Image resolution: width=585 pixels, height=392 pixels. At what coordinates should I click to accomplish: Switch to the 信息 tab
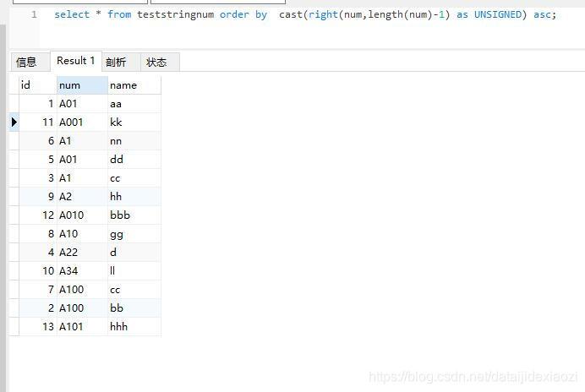coord(30,62)
